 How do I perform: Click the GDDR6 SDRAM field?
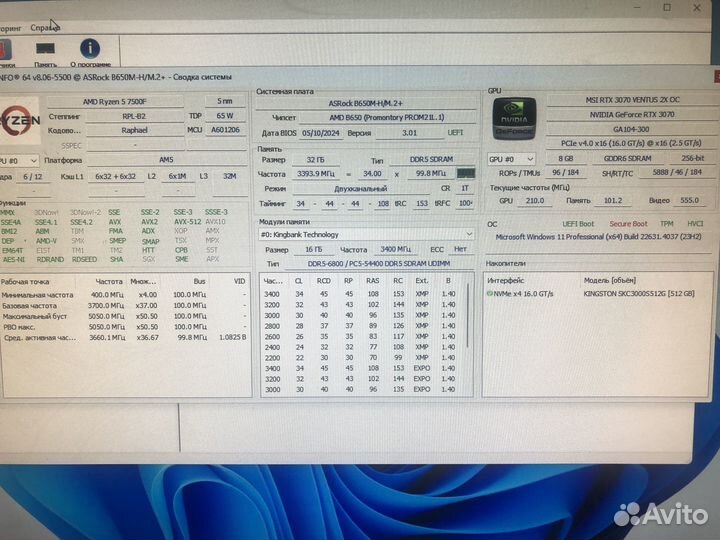click(627, 158)
